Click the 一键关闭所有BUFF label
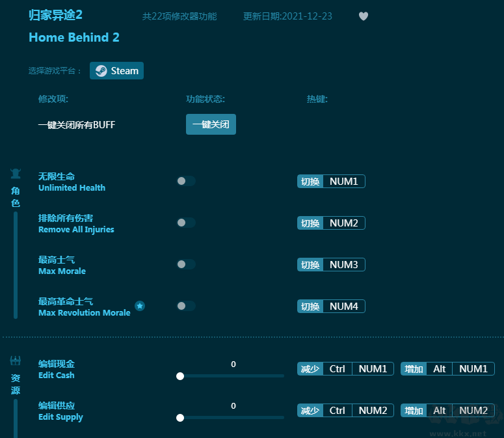The image size is (504, 438). 77,125
